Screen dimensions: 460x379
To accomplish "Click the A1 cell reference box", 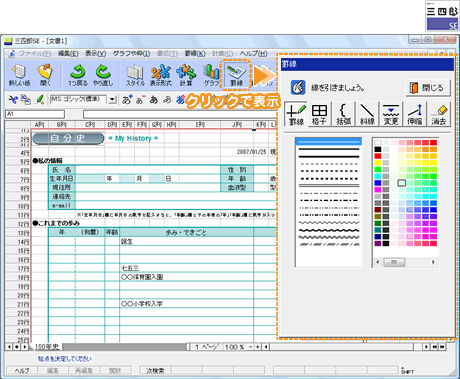I will click(35, 114).
